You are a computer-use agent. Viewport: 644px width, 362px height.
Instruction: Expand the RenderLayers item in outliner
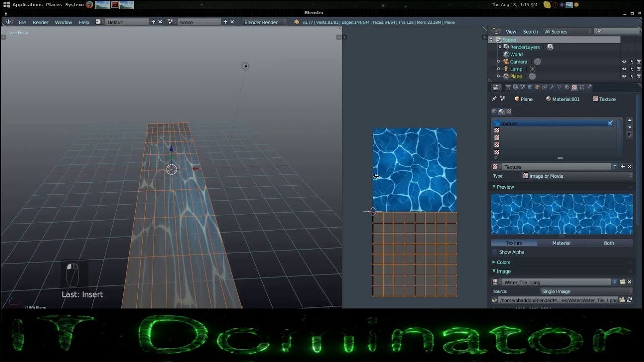pos(500,47)
